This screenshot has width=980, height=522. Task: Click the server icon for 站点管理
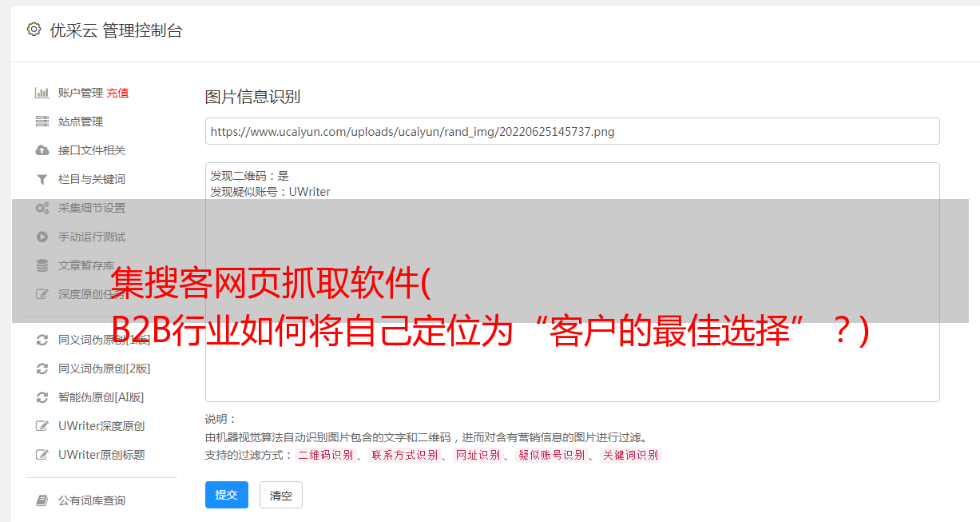[42, 122]
